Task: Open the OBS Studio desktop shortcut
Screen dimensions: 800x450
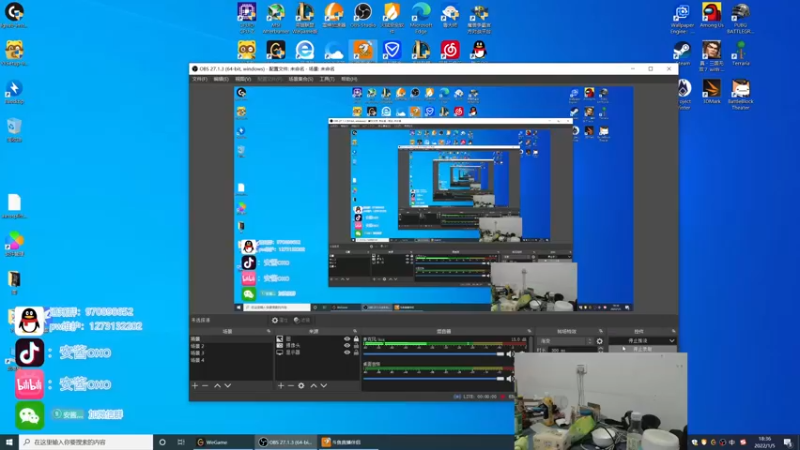Action: pos(363,15)
